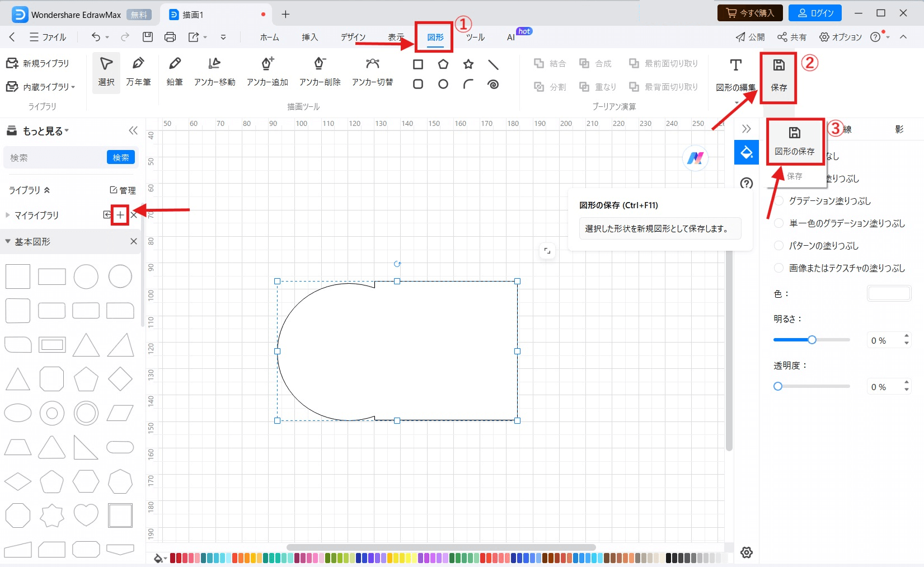Switch to the 図形 tab
924x567 pixels.
(x=435, y=37)
